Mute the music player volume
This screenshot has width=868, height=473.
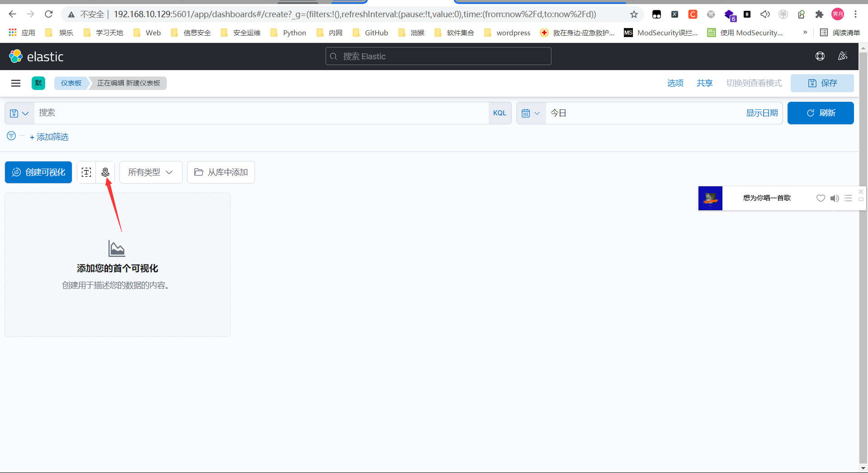point(835,198)
